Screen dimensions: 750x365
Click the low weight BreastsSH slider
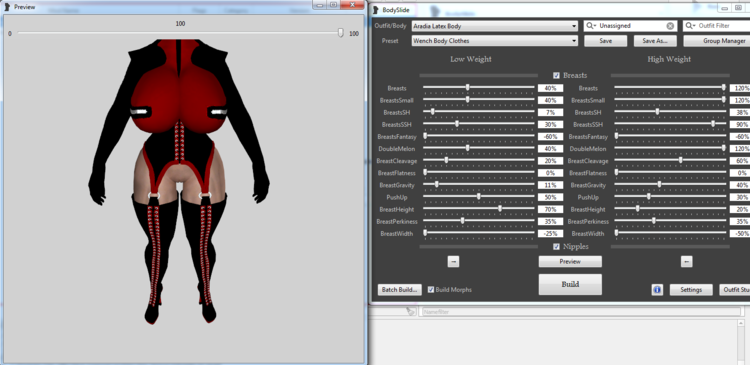click(x=478, y=112)
